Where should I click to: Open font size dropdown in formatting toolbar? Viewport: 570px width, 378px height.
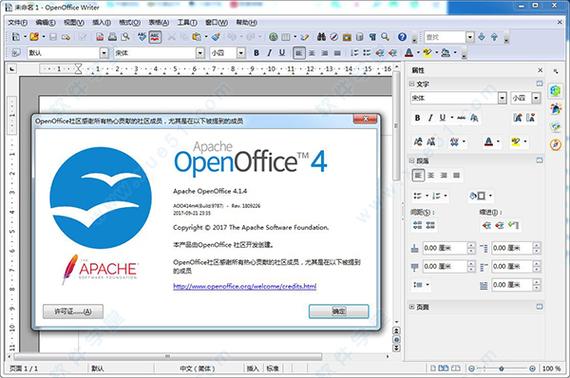tap(241, 53)
